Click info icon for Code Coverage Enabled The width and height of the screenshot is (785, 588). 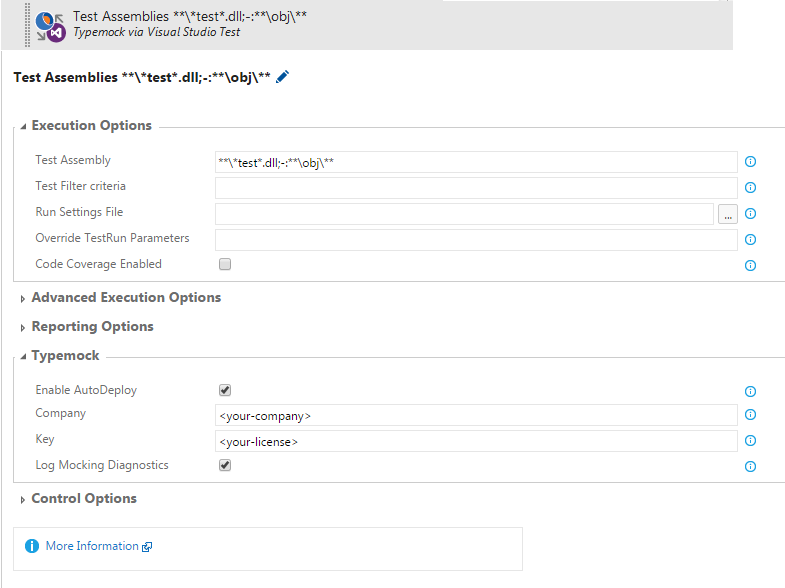click(x=750, y=266)
